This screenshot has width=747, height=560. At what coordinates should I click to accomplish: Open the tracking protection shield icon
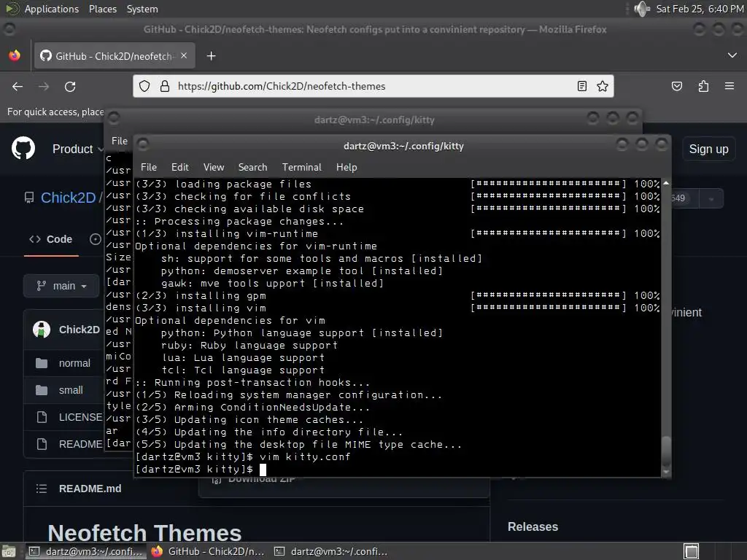pos(144,86)
